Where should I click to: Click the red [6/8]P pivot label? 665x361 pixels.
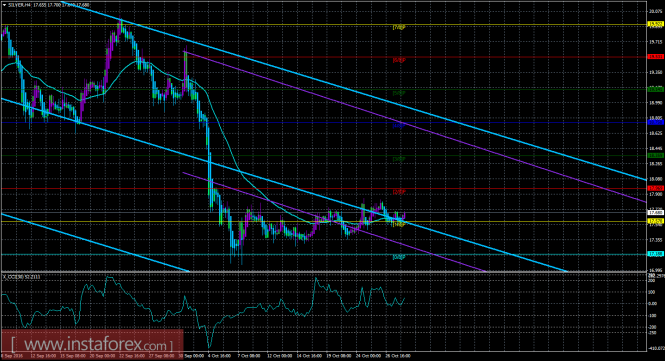[x=399, y=60]
